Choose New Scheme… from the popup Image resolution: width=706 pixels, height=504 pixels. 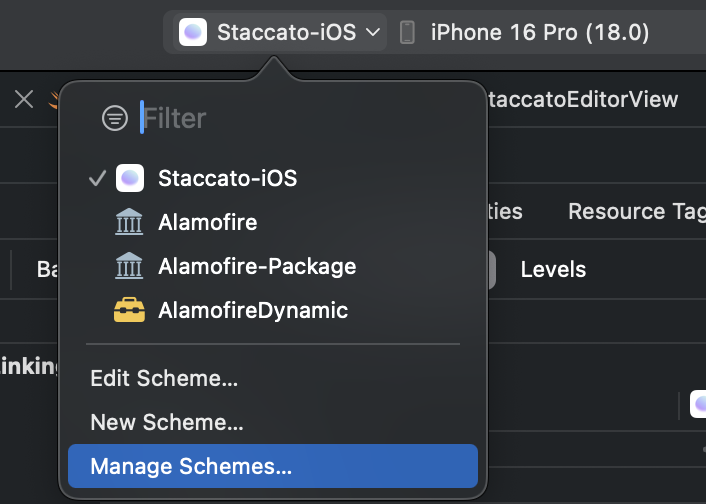point(167,422)
